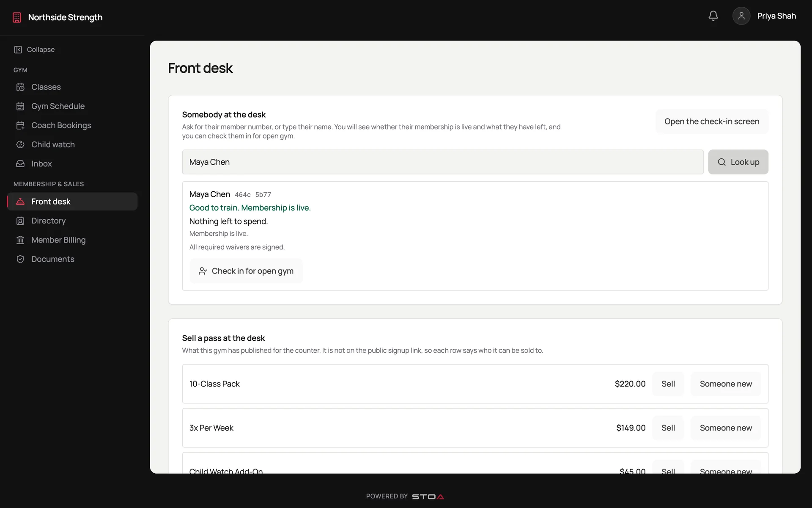Choose Someone new for 3x Per Week
812x508 pixels.
[726, 428]
